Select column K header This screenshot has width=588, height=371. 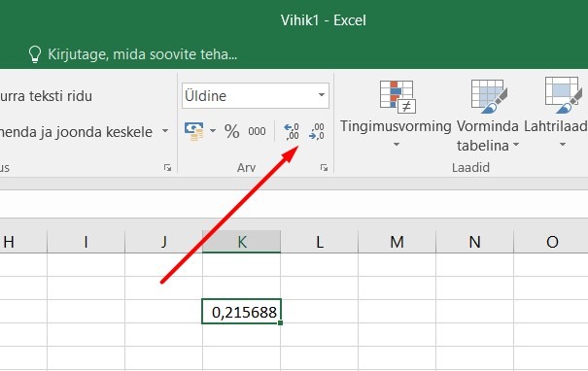click(241, 242)
